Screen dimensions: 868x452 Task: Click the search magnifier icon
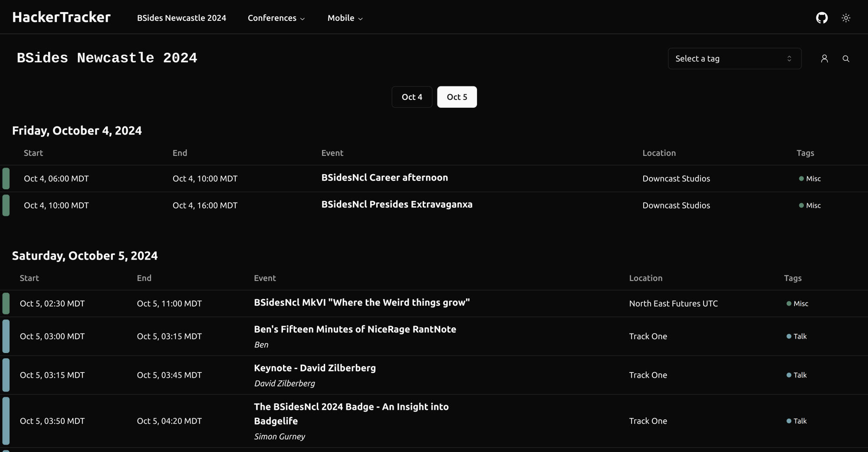click(846, 59)
